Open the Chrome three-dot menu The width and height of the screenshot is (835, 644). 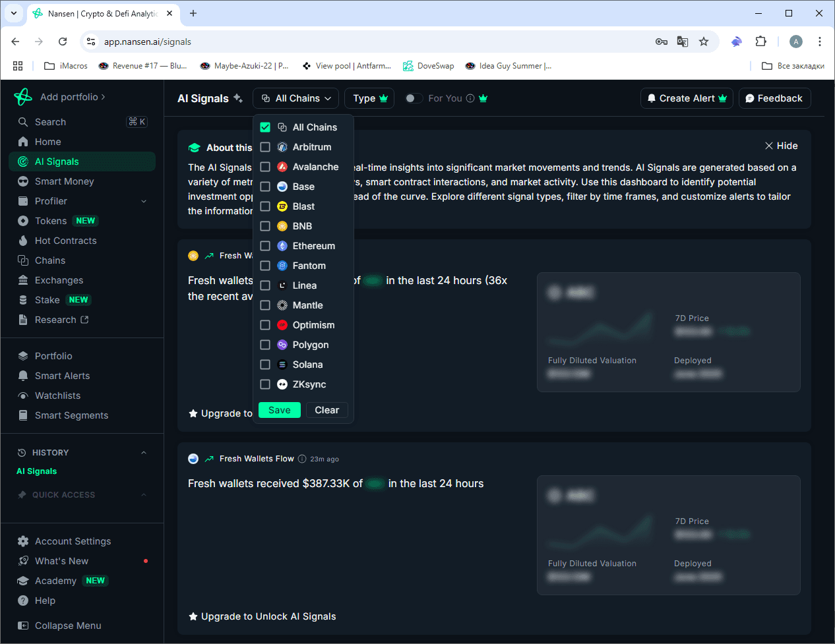click(820, 42)
